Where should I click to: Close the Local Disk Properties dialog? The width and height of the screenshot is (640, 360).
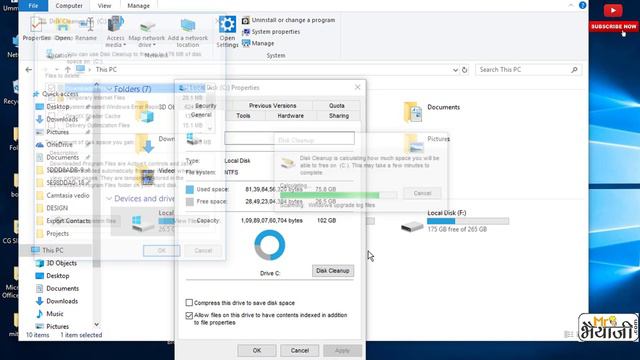point(358,87)
